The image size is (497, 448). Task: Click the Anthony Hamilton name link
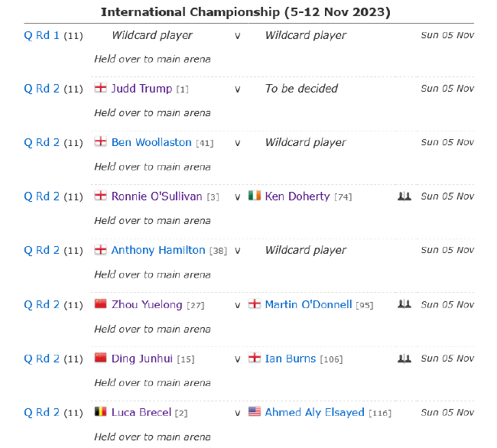coord(158,250)
